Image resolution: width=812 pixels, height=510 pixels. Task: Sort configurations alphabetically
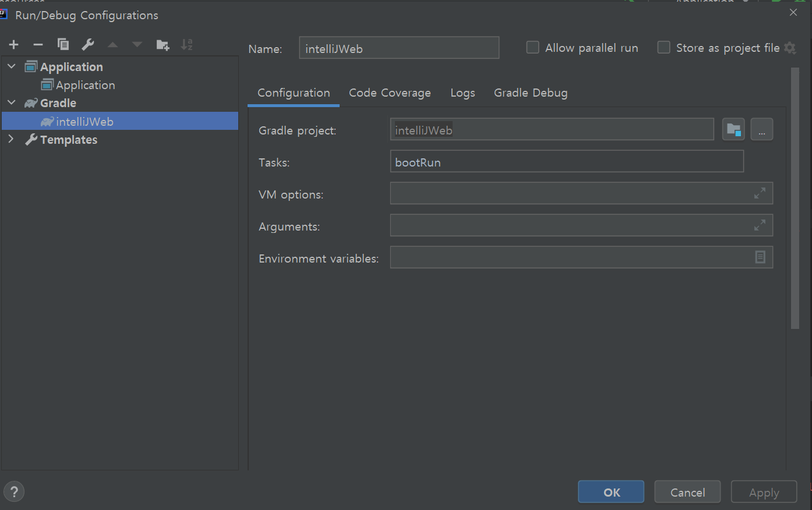coord(187,44)
